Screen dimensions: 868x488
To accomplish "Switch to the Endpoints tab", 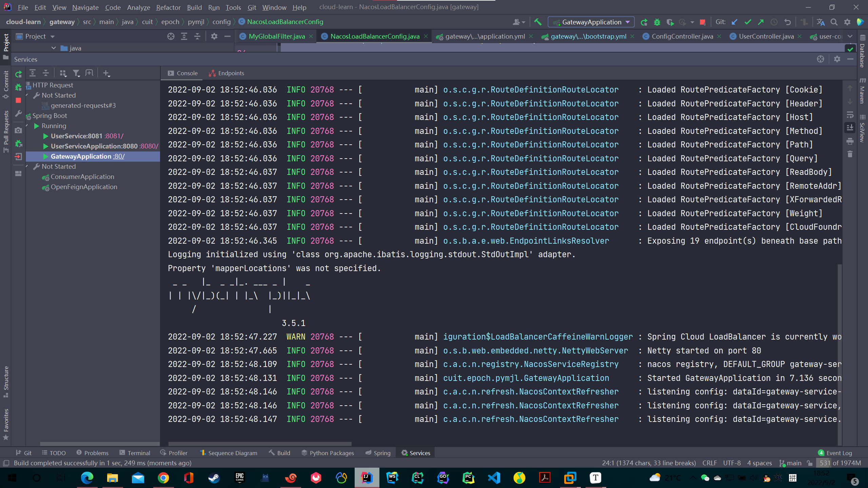I will coord(226,73).
